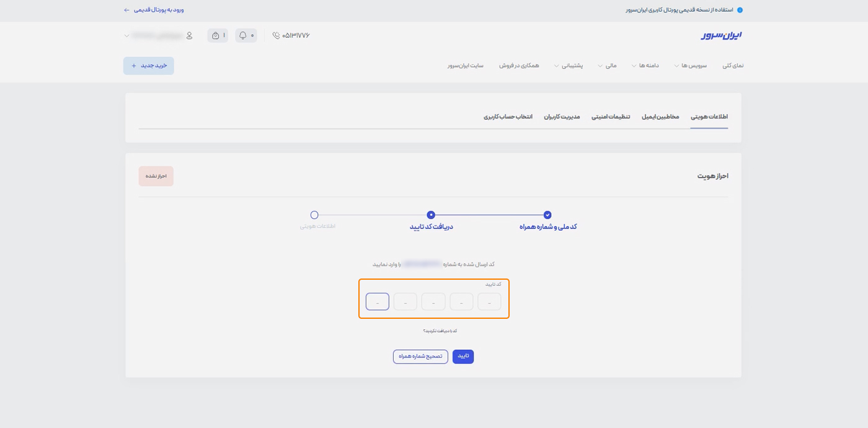Click the تایید confirmation button
This screenshot has width=868, height=428.
(463, 357)
